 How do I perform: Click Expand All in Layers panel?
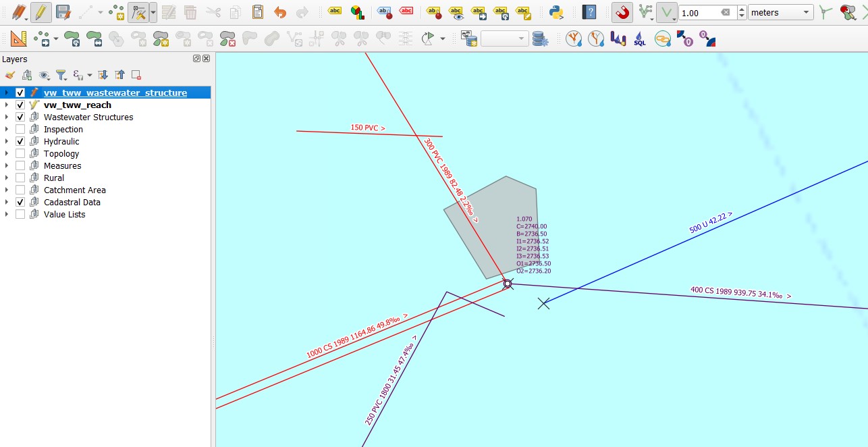103,75
